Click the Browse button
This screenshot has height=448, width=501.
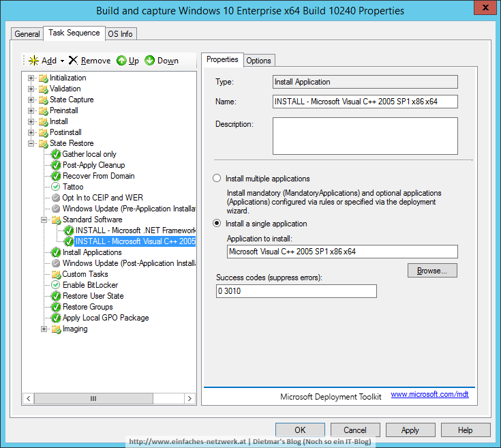[x=432, y=271]
